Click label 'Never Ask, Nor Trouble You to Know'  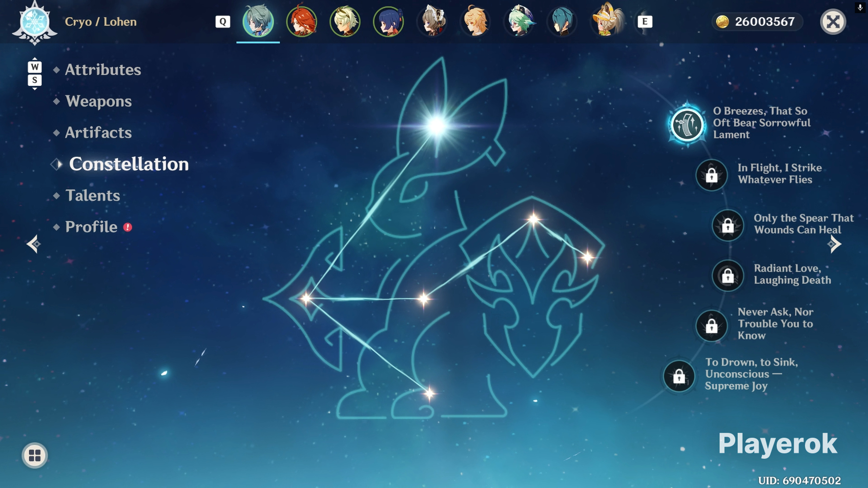coord(775,324)
